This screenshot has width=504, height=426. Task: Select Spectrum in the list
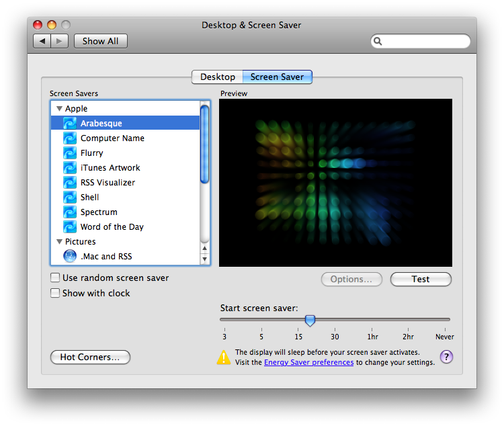(126, 212)
